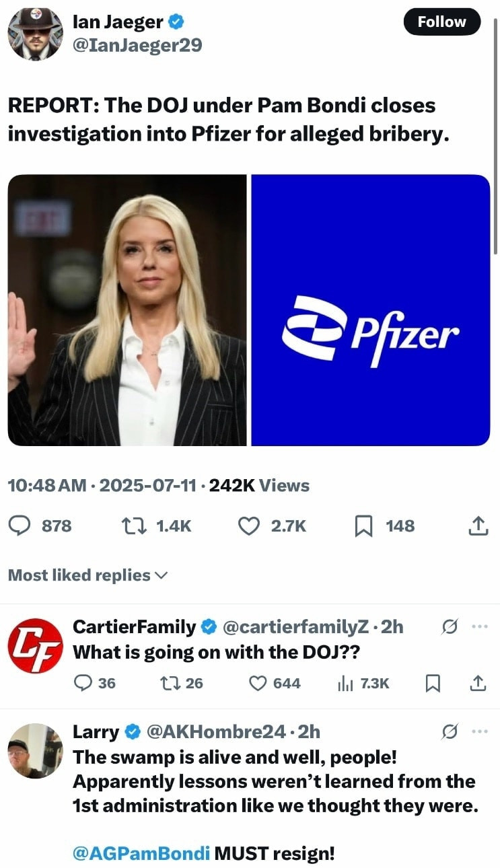Like CartierFamily's reply with 644 likes
The width and height of the screenshot is (500, 868).
(x=259, y=683)
